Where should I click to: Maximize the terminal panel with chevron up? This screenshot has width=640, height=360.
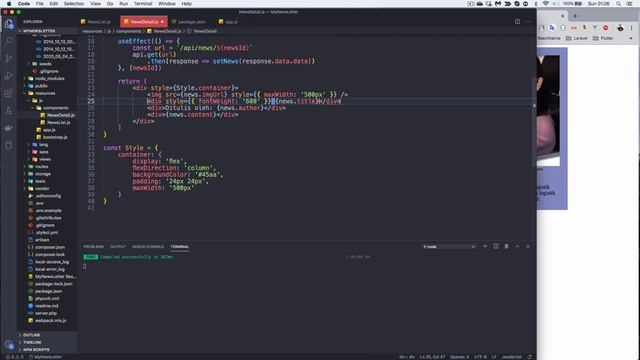(x=517, y=247)
